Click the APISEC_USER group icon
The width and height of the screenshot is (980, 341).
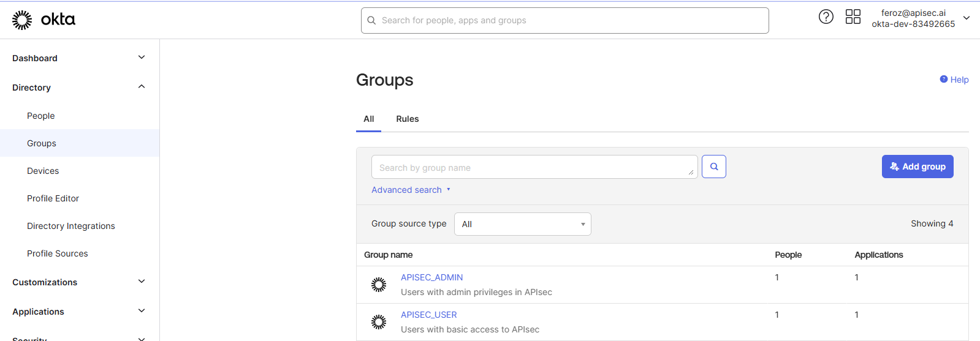(379, 322)
